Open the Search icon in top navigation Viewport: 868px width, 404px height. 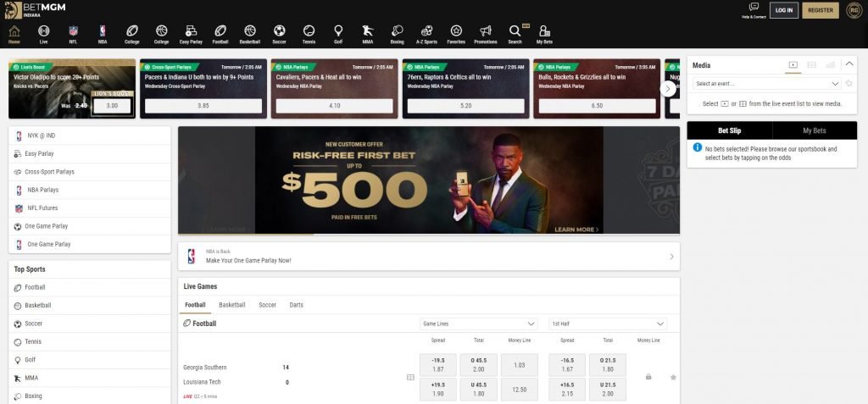515,34
